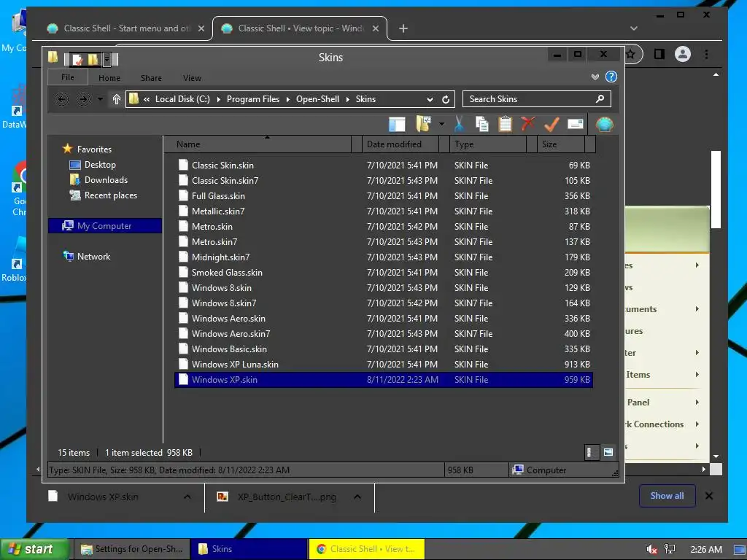Open Settings for Open-Shell taskbar item
Image resolution: width=747 pixels, height=560 pixels.
(x=132, y=549)
